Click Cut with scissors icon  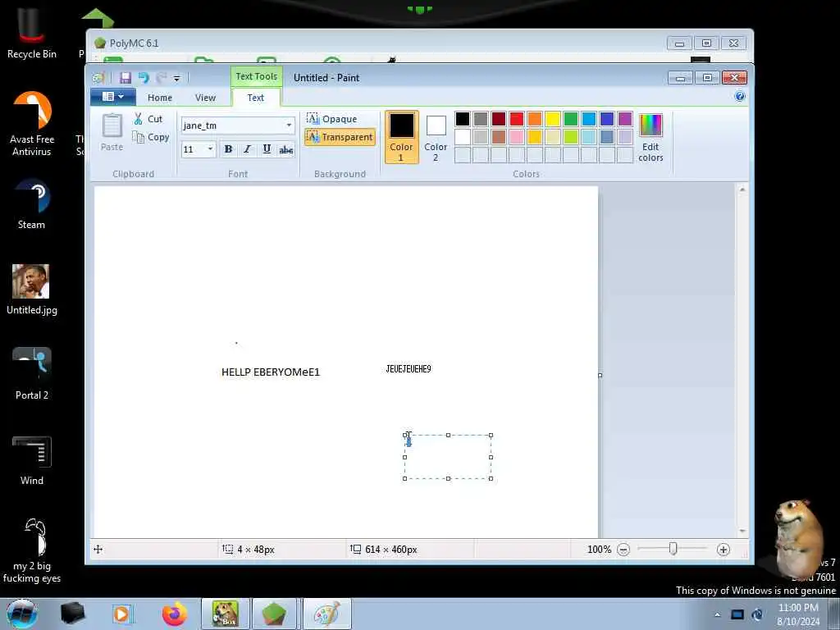pos(148,119)
